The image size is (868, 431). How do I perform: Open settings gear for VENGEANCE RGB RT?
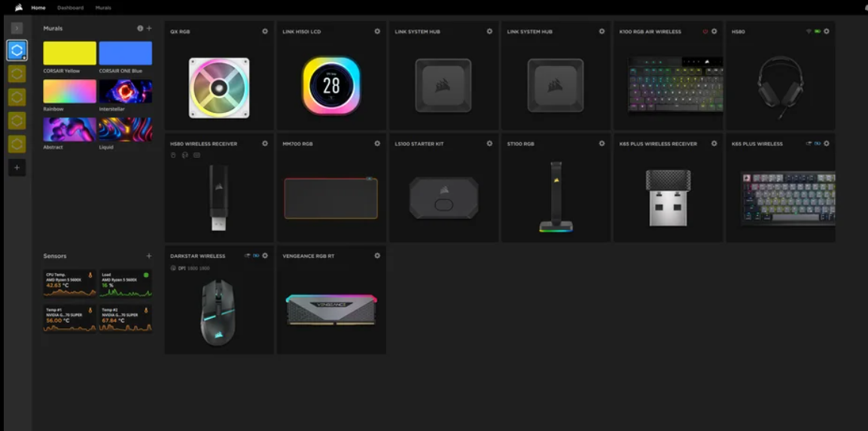[377, 256]
